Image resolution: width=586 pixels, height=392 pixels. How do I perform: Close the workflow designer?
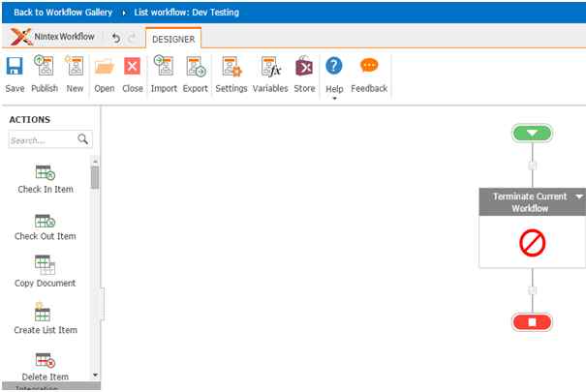(x=133, y=74)
